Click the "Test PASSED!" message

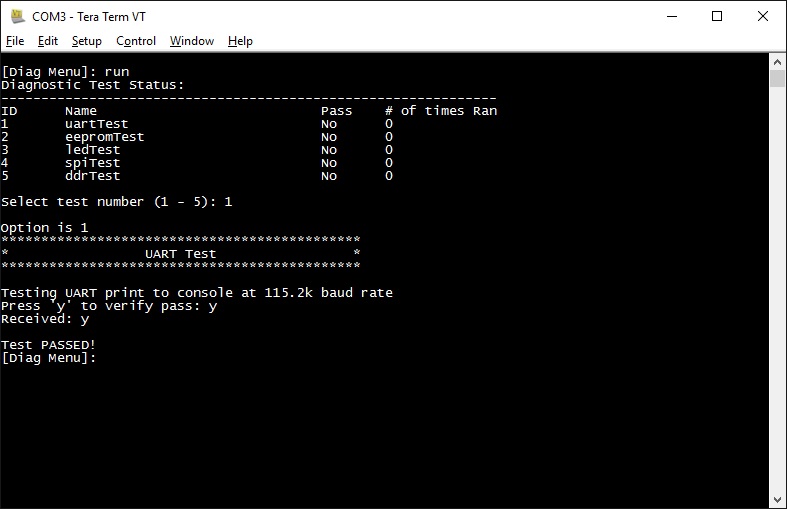click(49, 345)
